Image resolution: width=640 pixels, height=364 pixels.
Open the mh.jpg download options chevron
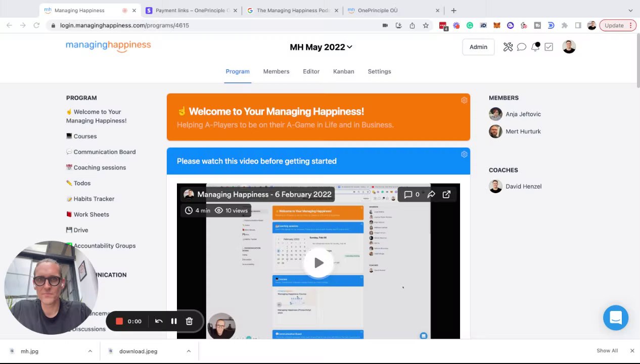[90, 351]
